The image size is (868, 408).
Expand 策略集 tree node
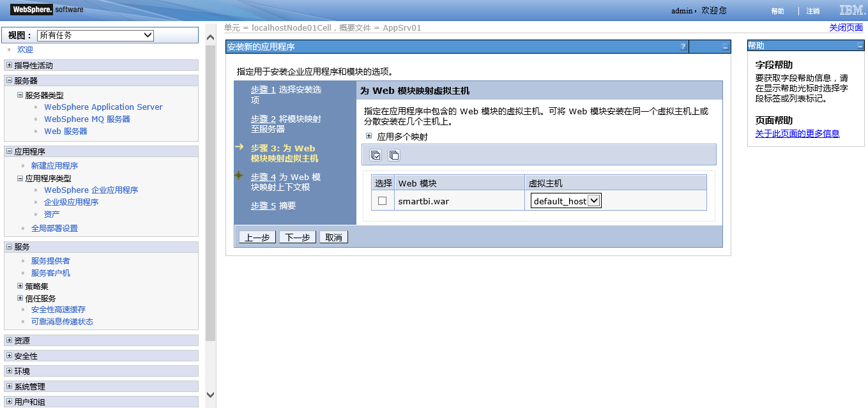pos(20,286)
